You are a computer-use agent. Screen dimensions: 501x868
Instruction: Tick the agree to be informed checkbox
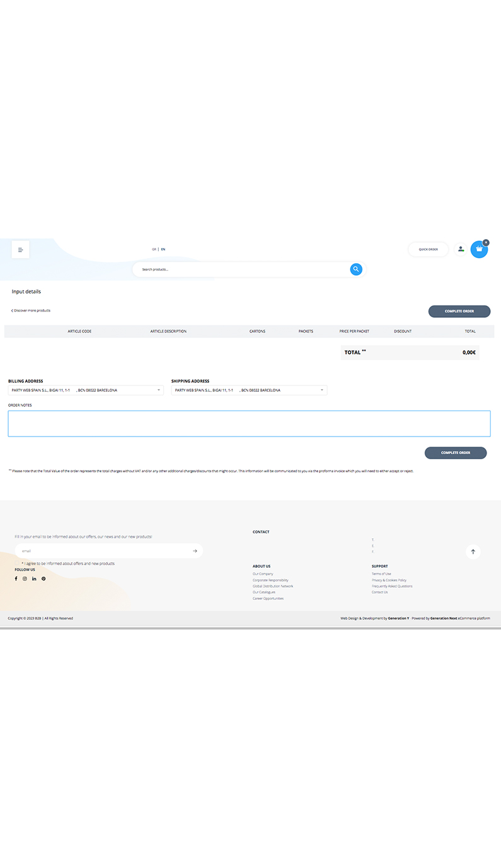click(17, 563)
